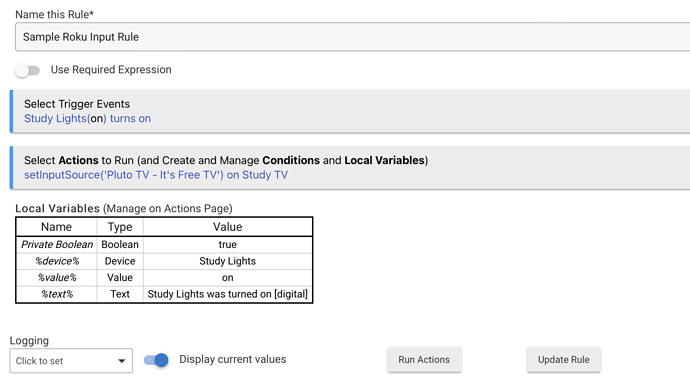Click the Name this Rule text field
The image size is (690, 389).
click(352, 37)
